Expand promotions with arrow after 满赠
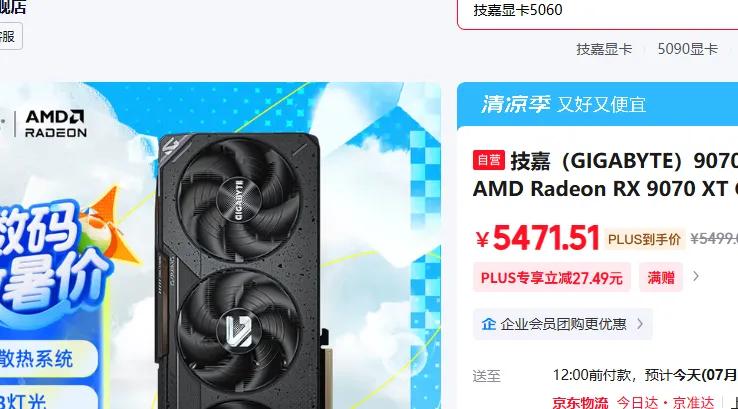 point(696,276)
